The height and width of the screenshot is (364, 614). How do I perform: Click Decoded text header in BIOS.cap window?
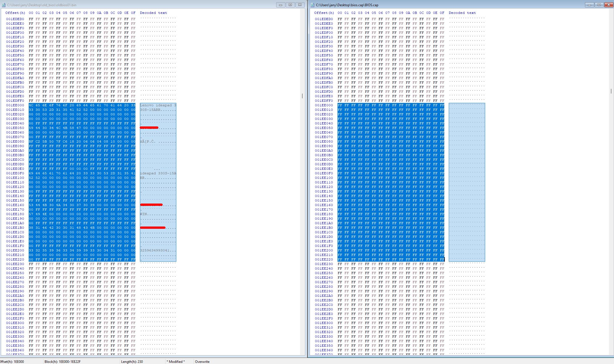coord(462,13)
